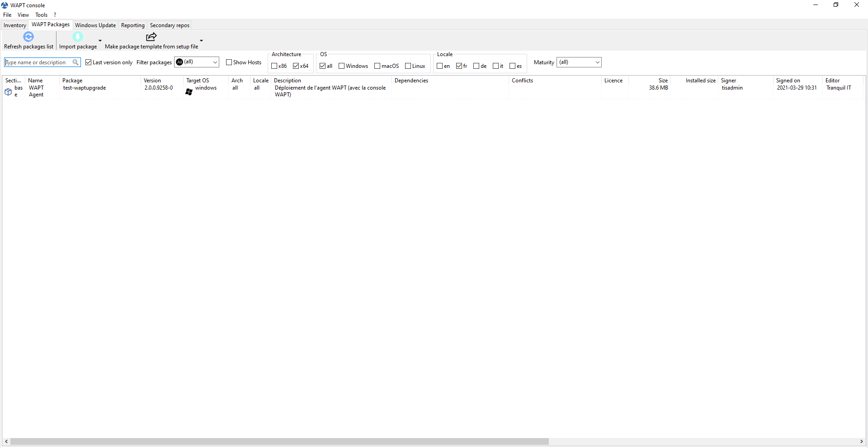Click the horizontal scrollbar thumb
Viewport: 868px width, 448px height.
[279, 442]
